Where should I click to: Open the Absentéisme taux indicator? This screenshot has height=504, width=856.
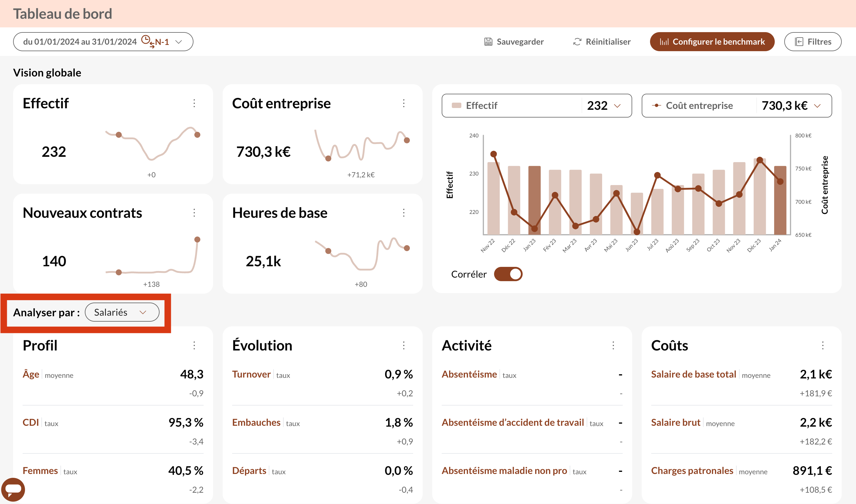(x=469, y=374)
